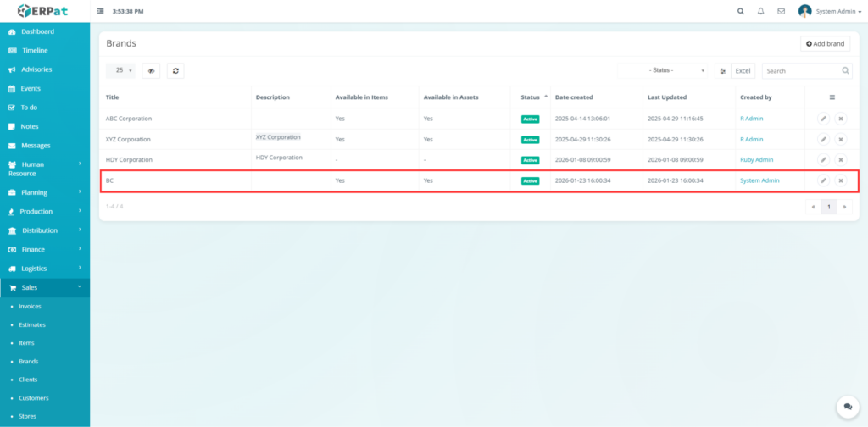
Task: Collapse the Sales menu
Action: click(x=45, y=287)
